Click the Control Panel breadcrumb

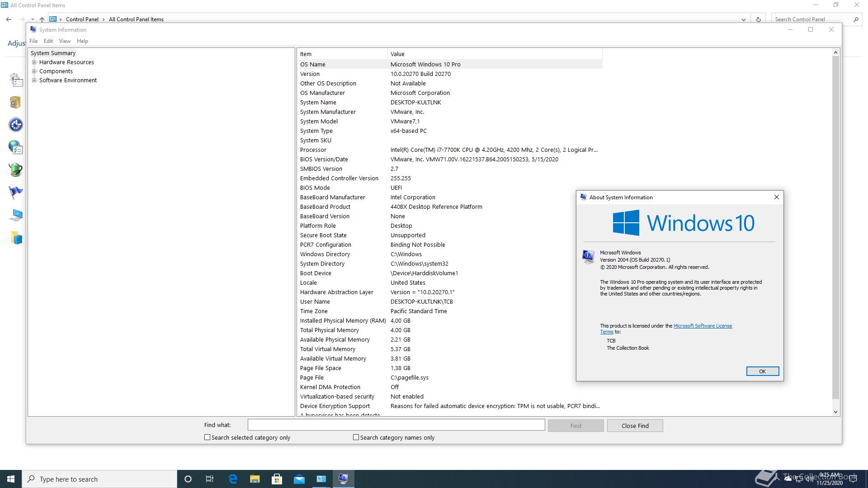coord(82,19)
